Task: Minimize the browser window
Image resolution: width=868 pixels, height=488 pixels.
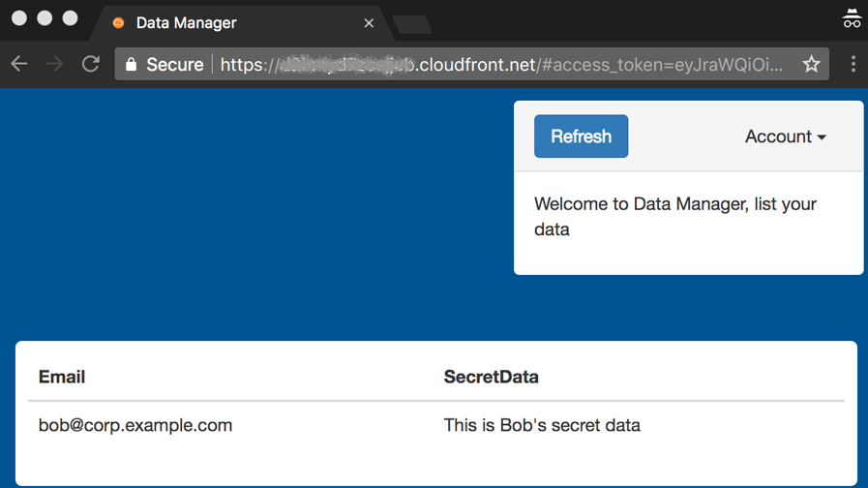Action: coord(45,18)
